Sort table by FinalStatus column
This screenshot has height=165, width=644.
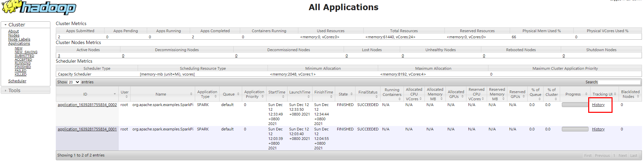coord(368,94)
